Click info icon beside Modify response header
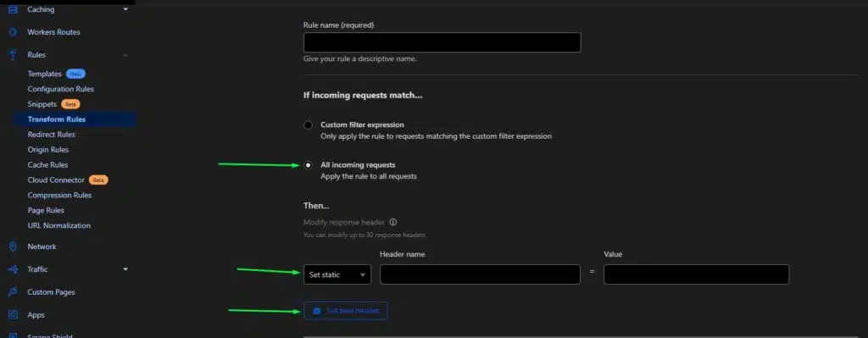The height and width of the screenshot is (338, 868). point(393,223)
